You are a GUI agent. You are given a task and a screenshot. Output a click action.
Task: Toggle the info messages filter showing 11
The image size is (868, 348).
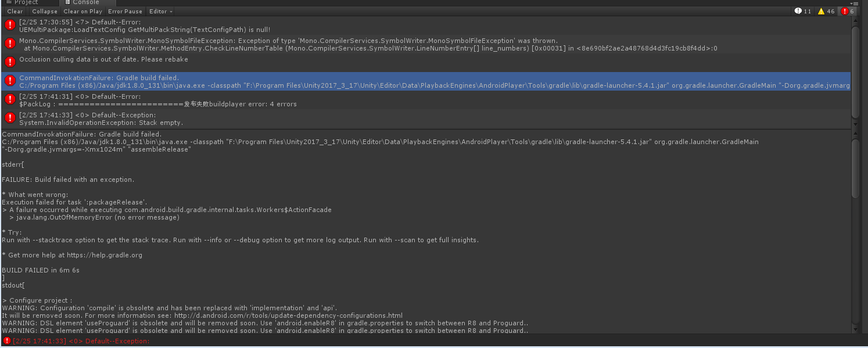click(802, 10)
